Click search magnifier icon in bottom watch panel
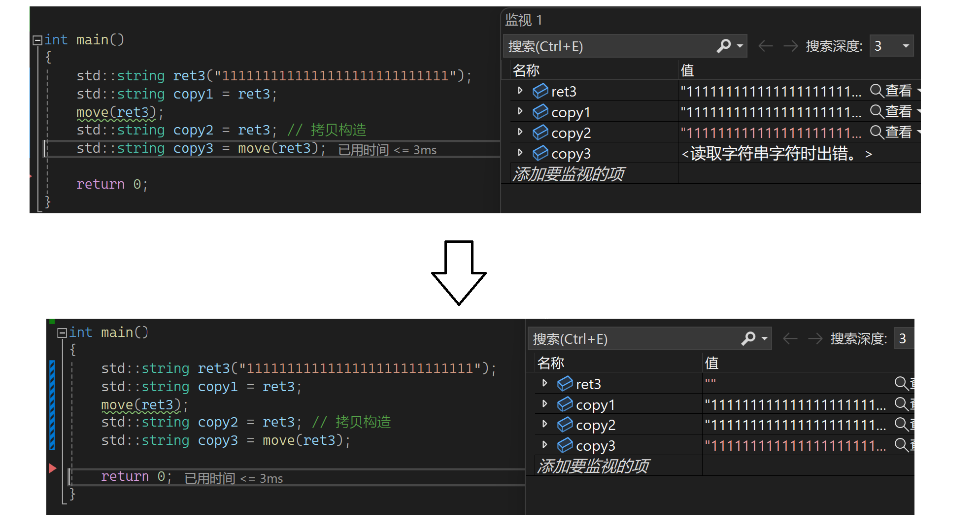The height and width of the screenshot is (532, 980). 748,338
